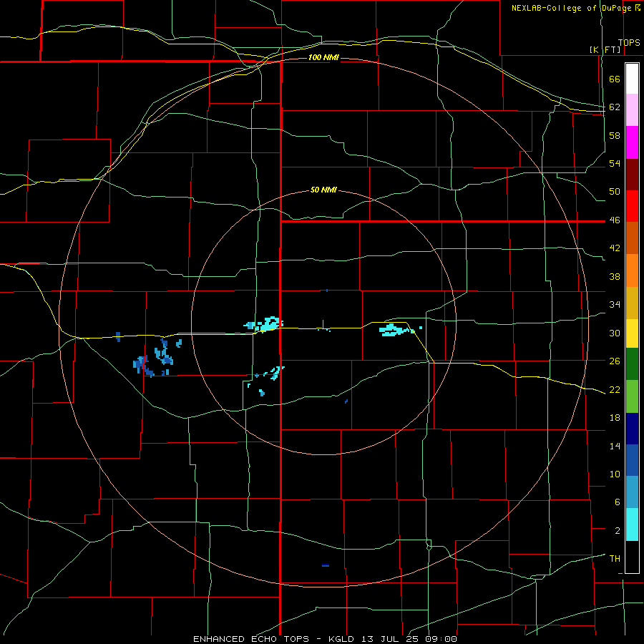Viewport: 644px width, 644px height.
Task: Select the light green legend swatch near 22
Action: click(x=632, y=396)
